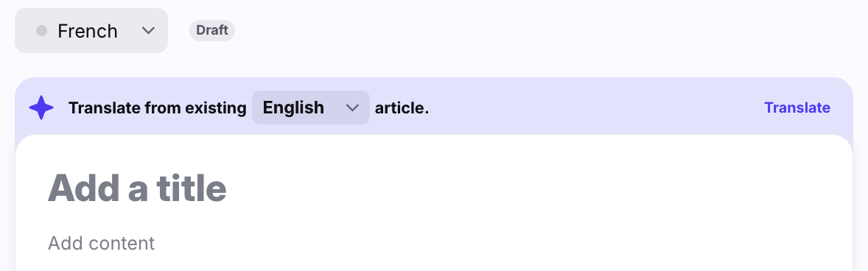Screen dimensions: 868x271
Task: Choose the English label in the translate bar
Action: [293, 108]
